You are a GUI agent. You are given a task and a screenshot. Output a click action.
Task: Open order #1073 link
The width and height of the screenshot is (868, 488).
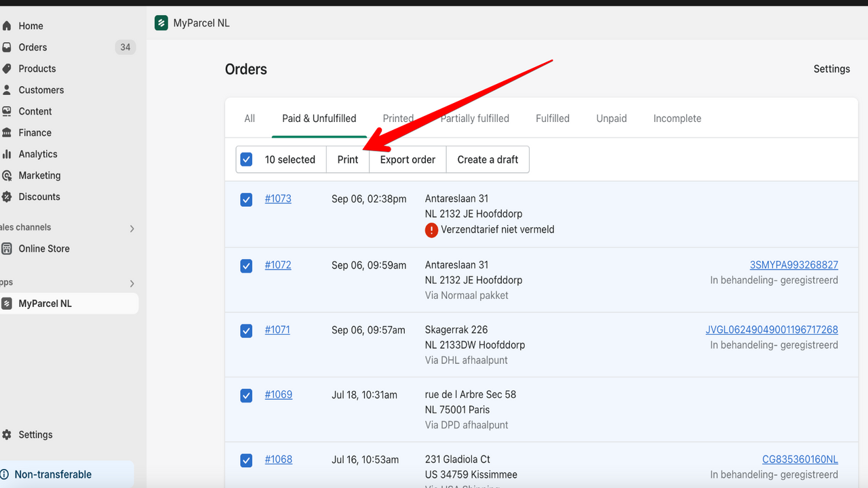pyautogui.click(x=278, y=199)
